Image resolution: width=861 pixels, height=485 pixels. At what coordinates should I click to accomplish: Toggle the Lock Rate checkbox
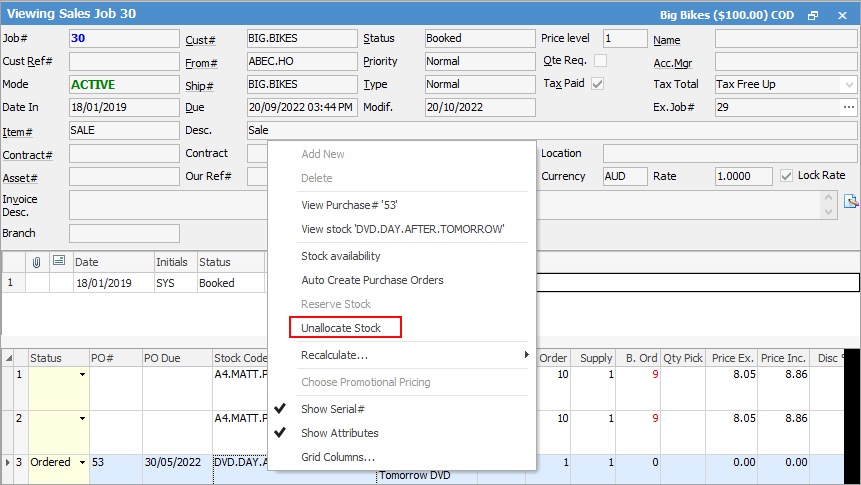pyautogui.click(x=786, y=176)
